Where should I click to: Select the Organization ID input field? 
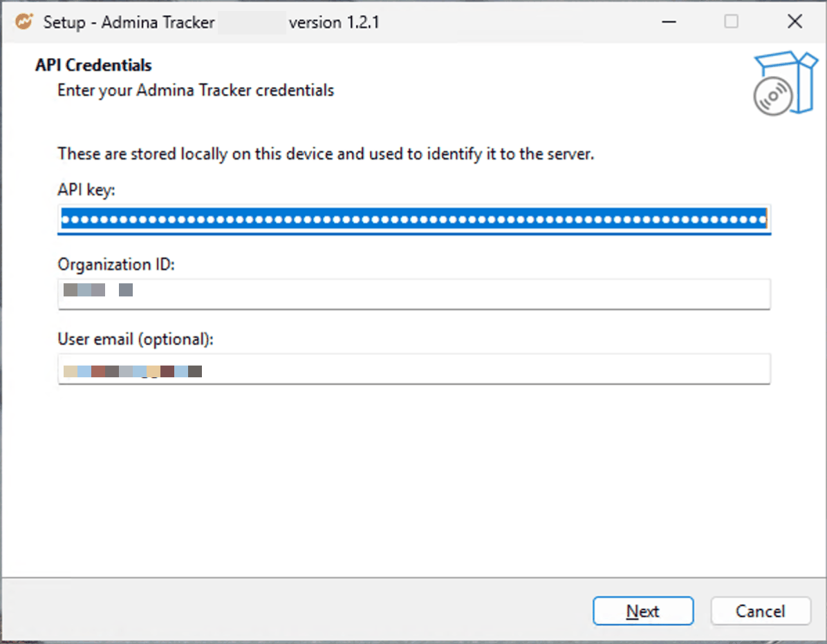tap(414, 294)
